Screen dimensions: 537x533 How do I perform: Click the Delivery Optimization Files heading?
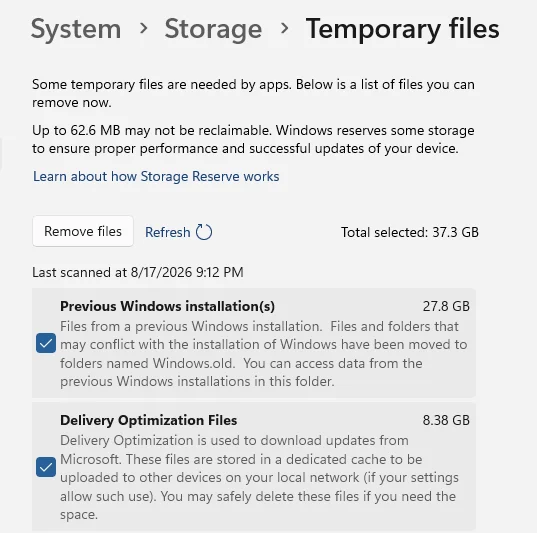(149, 420)
